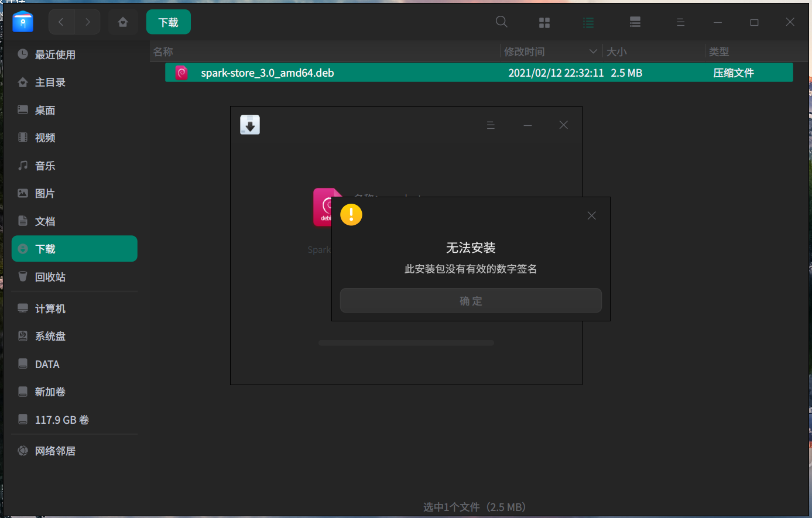Switch to the extended stacked-panel view

click(x=635, y=22)
